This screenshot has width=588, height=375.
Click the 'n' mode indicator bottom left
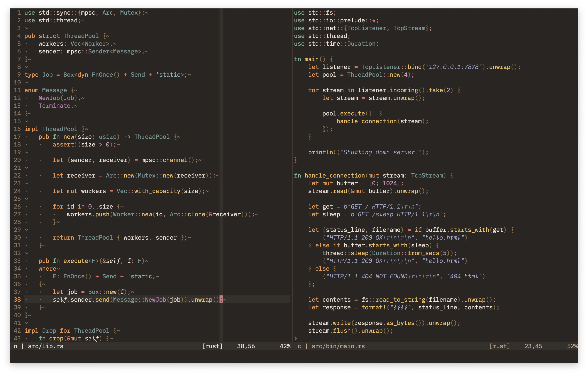15,346
